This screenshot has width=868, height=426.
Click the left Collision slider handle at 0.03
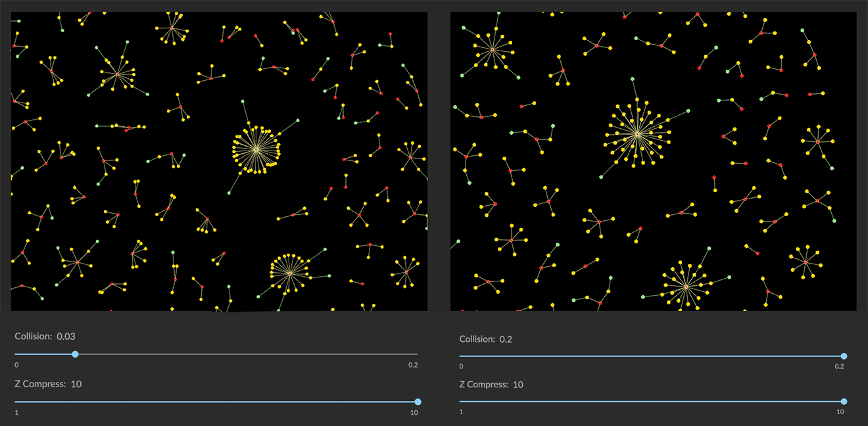tap(75, 354)
